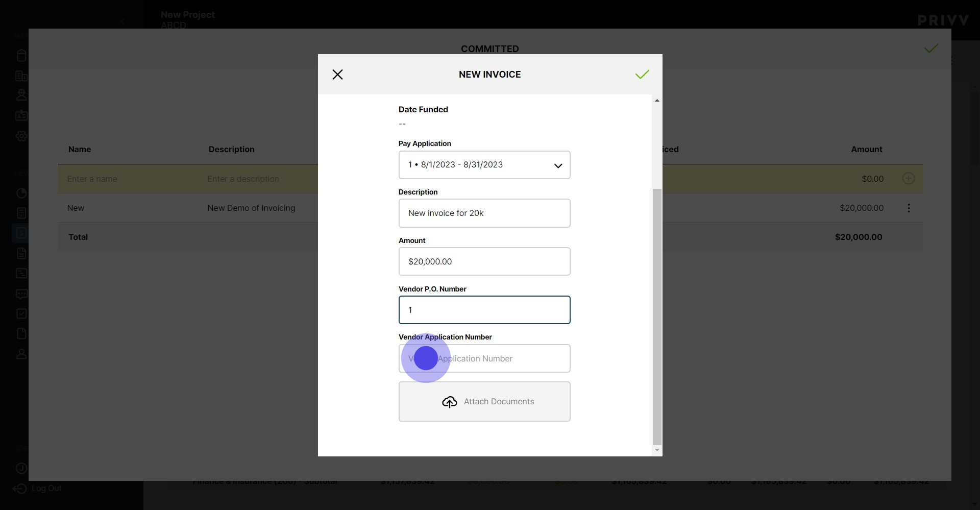Image resolution: width=980 pixels, height=510 pixels.
Task: Click the Vendor Application Number field
Action: click(484, 358)
